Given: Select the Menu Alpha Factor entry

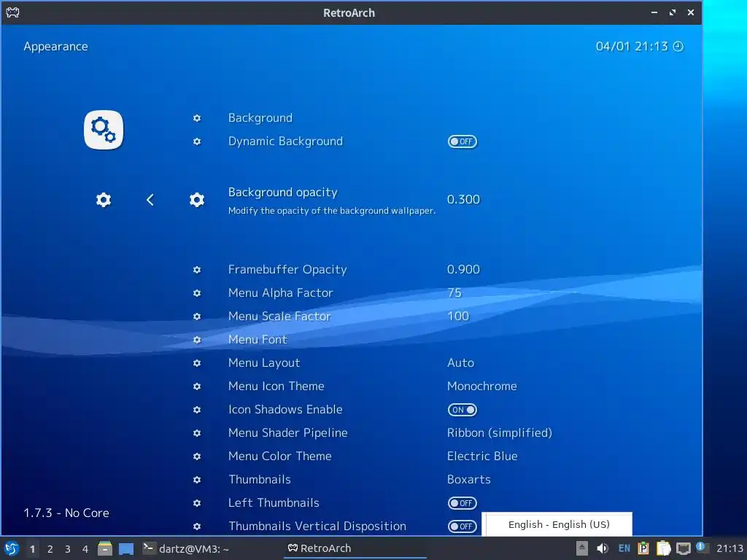Looking at the screenshot, I should pyautogui.click(x=280, y=293).
